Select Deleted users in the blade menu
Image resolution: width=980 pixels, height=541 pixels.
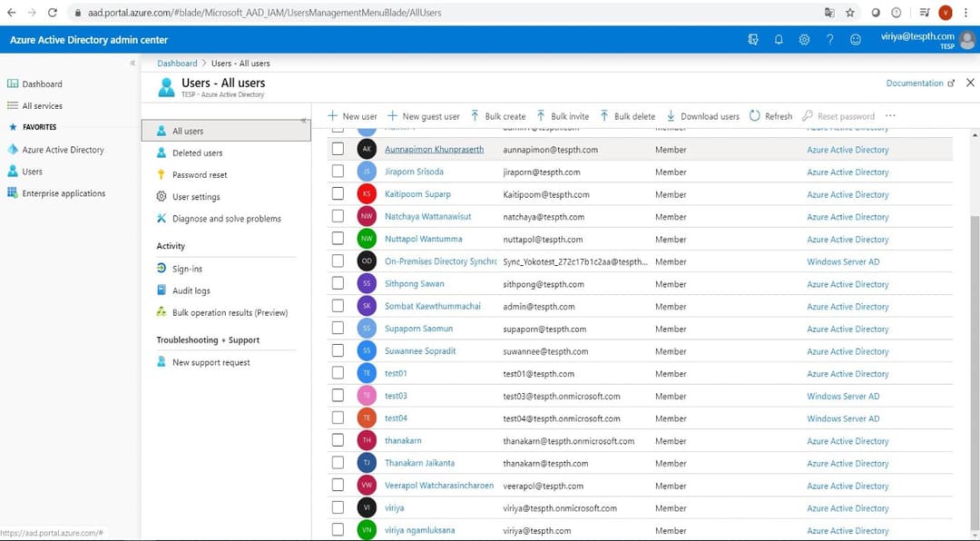click(198, 152)
